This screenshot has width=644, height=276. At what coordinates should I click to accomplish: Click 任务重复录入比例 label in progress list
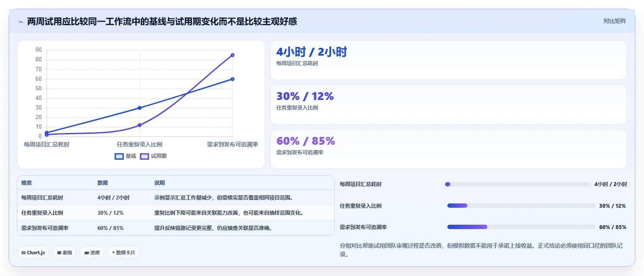[361, 206]
